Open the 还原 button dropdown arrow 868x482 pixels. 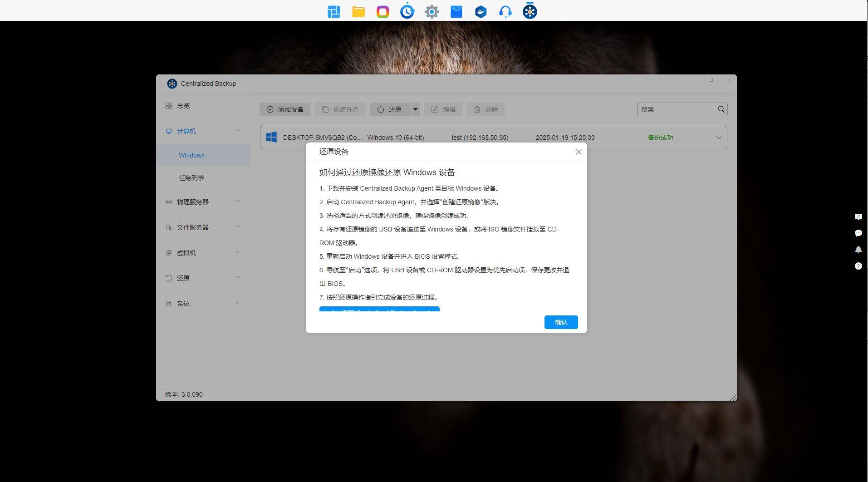pos(415,109)
